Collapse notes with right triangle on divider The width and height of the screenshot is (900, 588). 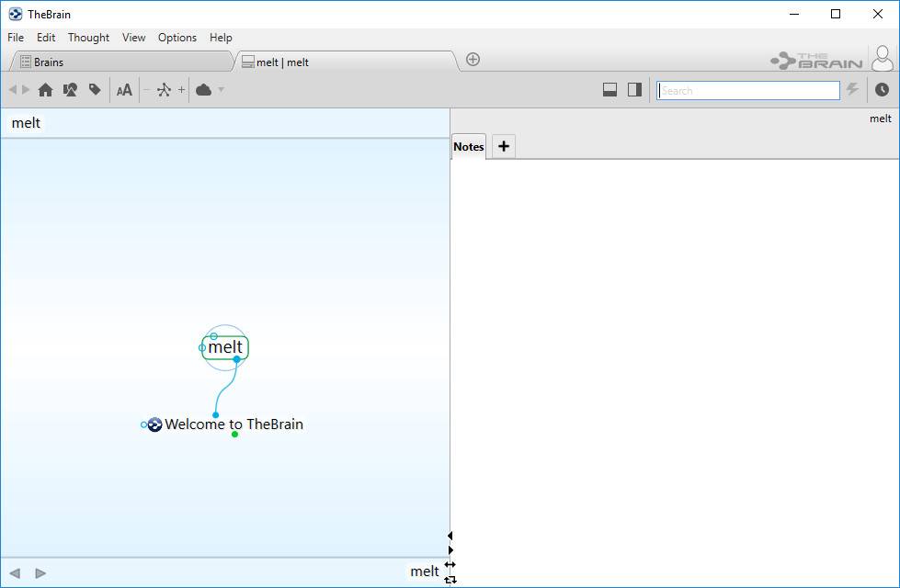click(450, 550)
